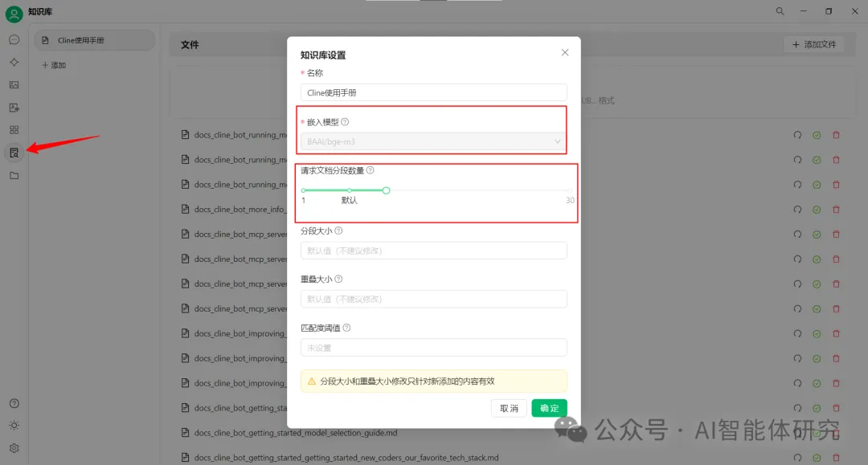
Task: Open the user avatar profile
Action: tap(14, 14)
